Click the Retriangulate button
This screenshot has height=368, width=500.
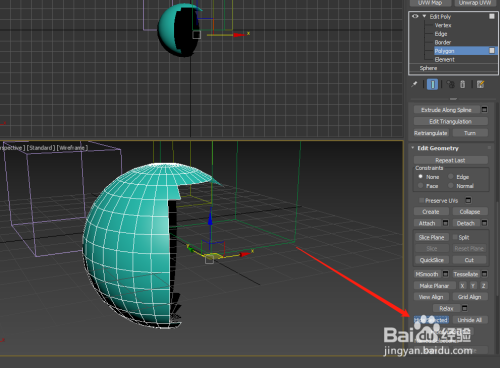(431, 133)
